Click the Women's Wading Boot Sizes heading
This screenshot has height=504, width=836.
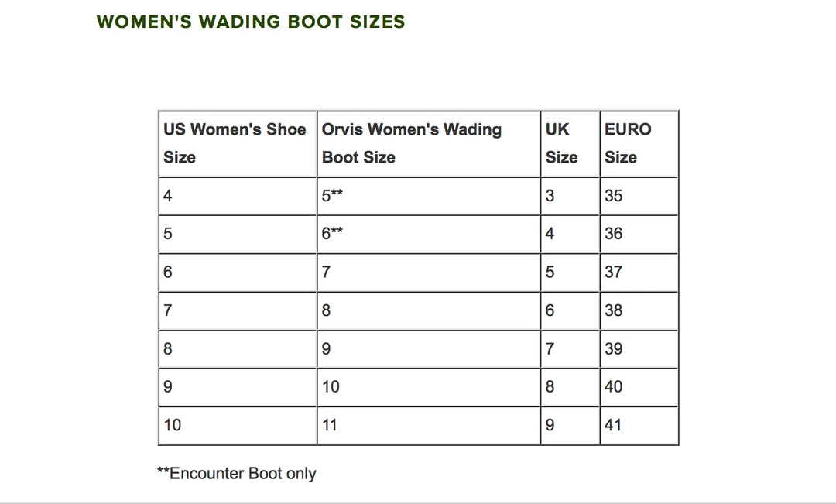click(x=251, y=22)
